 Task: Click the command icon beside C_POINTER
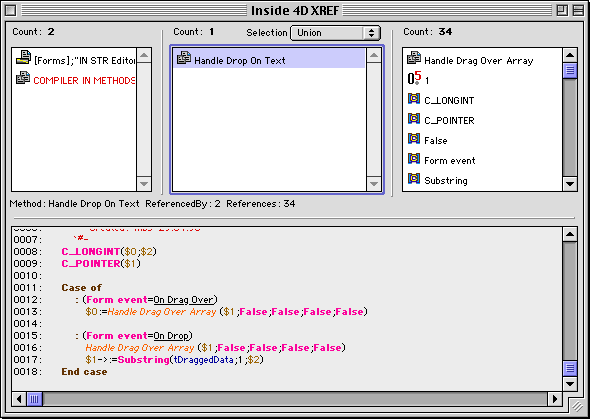414,118
